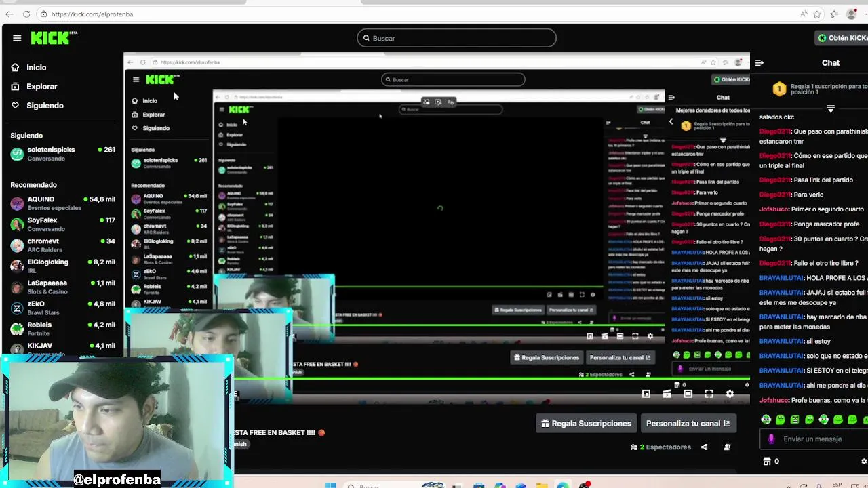Screen dimensions: 868x488
Task: Reload the page with the browser refresh icon
Action: [x=26, y=14]
